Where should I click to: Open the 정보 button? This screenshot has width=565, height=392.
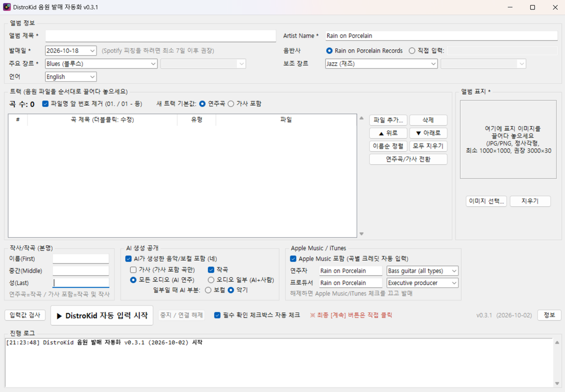click(x=549, y=315)
